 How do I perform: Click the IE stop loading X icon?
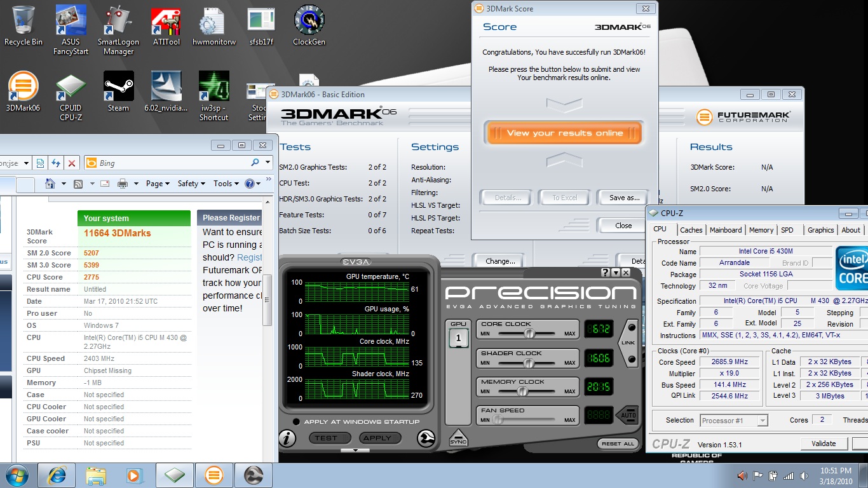point(72,163)
